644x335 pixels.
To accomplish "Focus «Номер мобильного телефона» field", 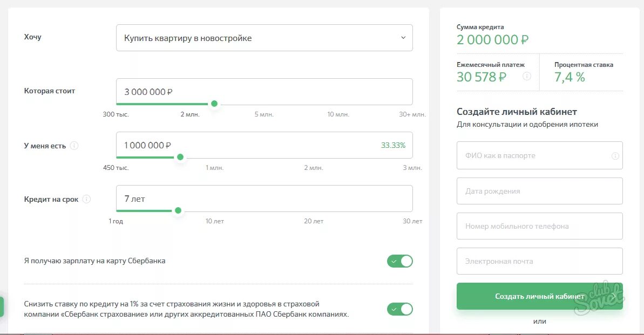I will coord(540,226).
